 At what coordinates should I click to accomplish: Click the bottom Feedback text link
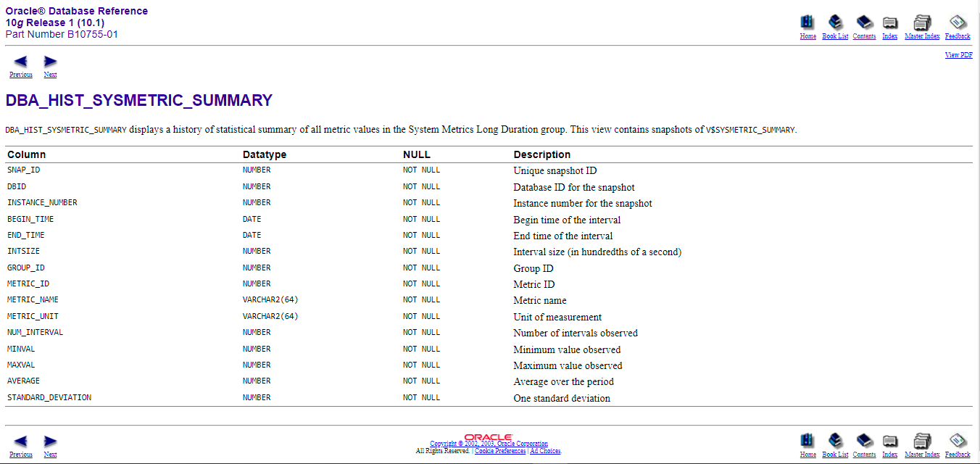tap(958, 455)
